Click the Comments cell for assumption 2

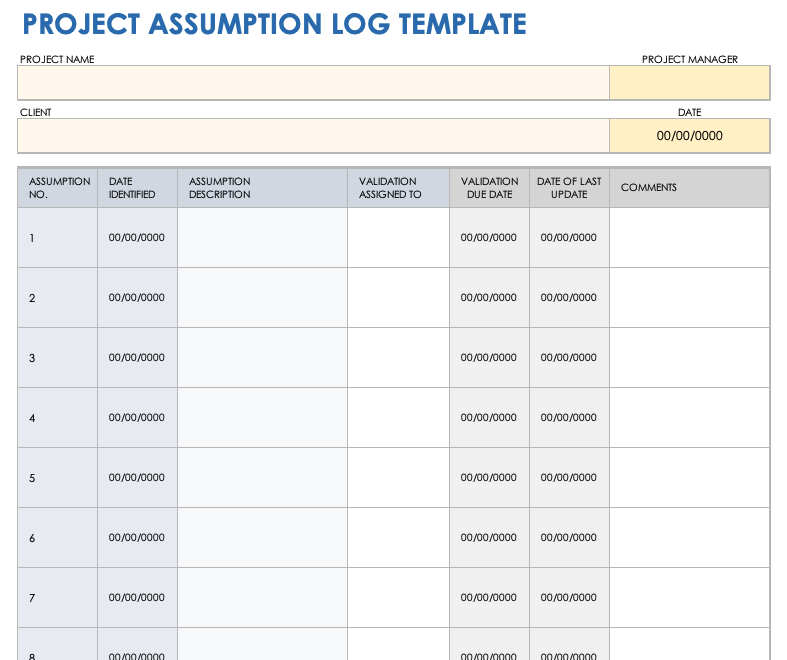[x=689, y=298]
